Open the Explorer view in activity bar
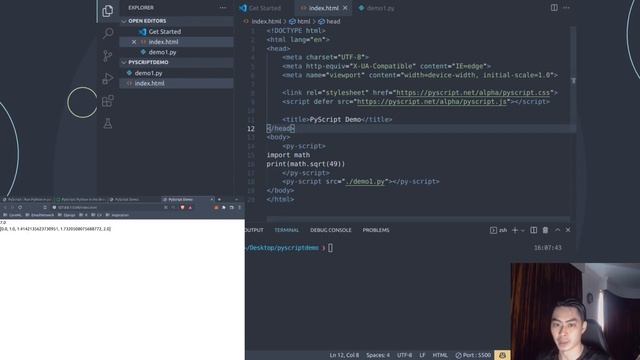 (x=108, y=11)
